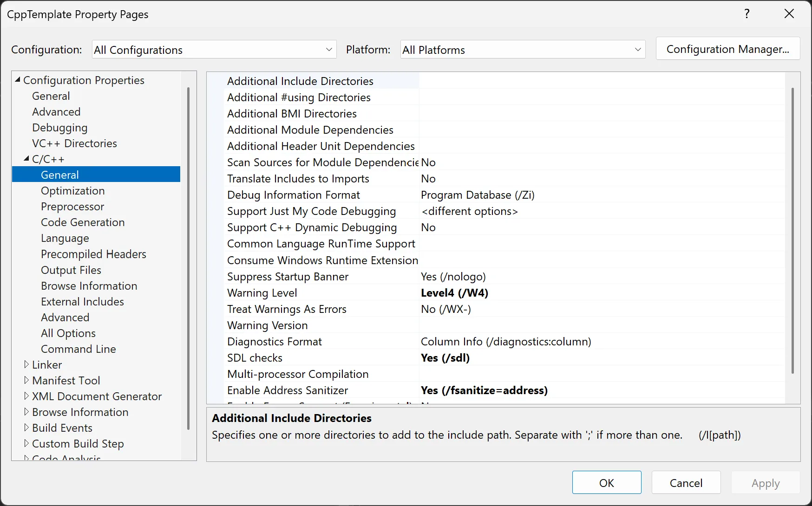Select Support Just My Code Debugging name
This screenshot has width=812, height=506.
(311, 211)
